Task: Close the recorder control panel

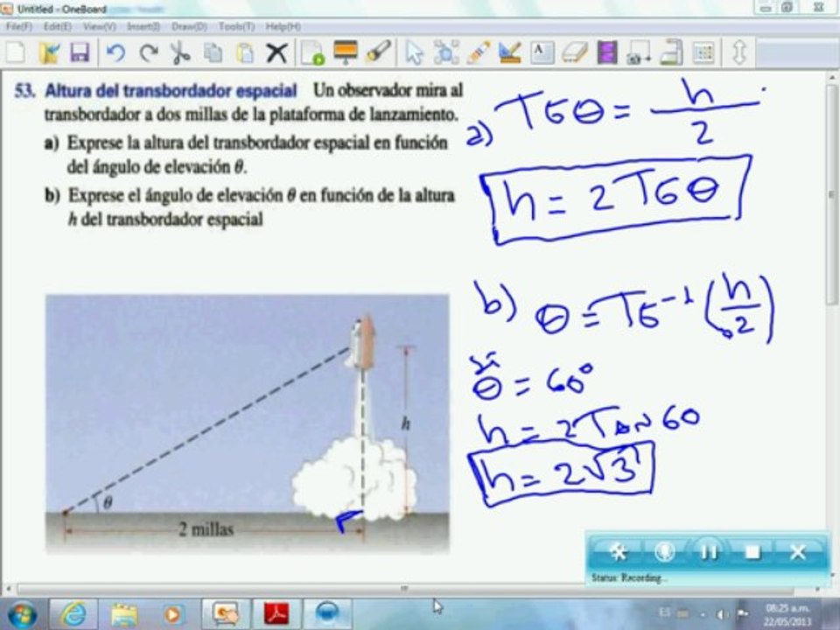Action: pos(798,552)
